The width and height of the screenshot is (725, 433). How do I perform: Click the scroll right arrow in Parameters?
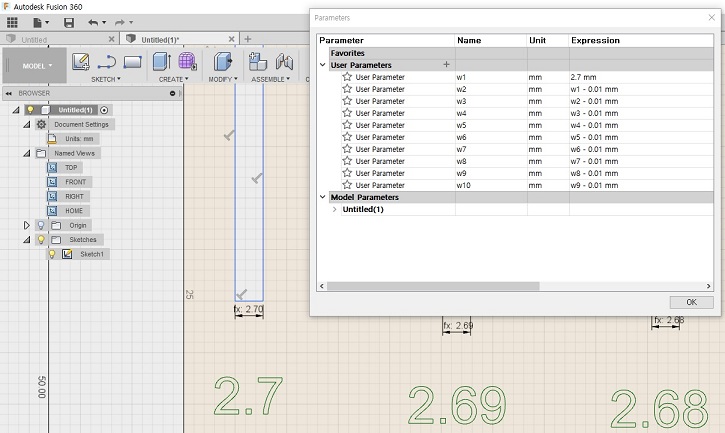(x=708, y=286)
